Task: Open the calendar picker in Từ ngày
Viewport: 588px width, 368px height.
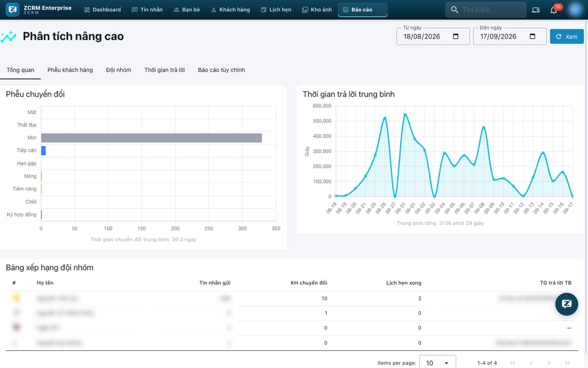Action: (x=456, y=36)
